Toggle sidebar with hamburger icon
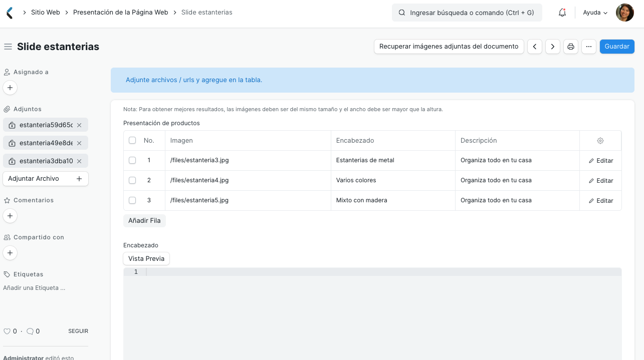The height and width of the screenshot is (360, 644). [8, 47]
